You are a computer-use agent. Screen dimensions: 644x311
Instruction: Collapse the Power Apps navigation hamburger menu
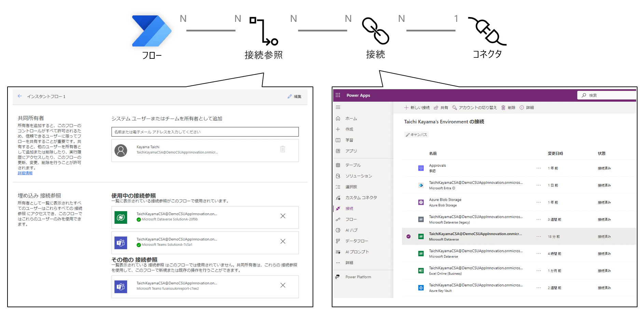[x=338, y=107]
